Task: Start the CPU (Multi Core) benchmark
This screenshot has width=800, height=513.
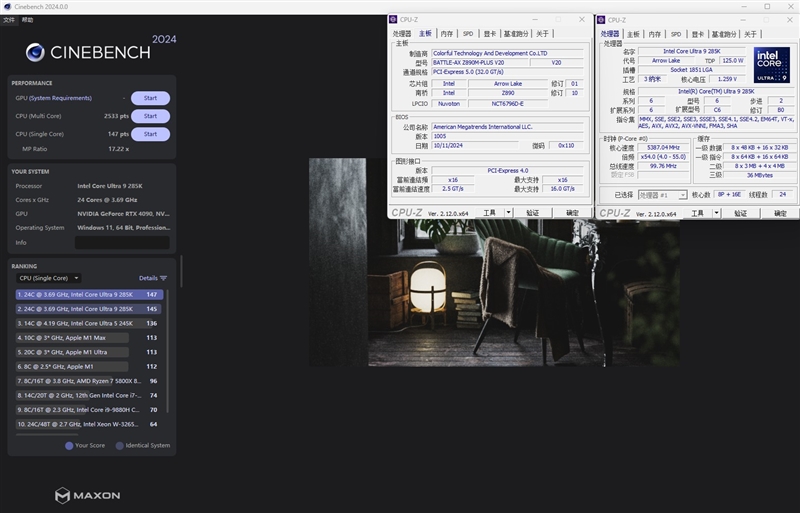Action: (150, 116)
